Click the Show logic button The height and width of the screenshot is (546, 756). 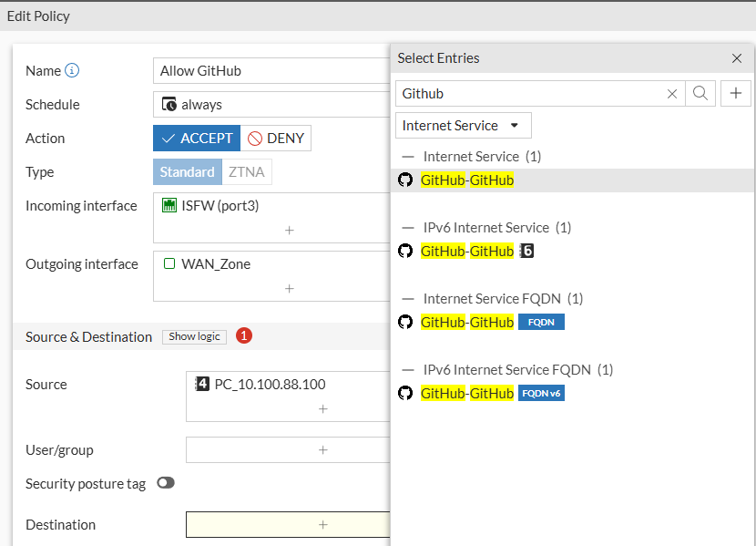(x=194, y=335)
